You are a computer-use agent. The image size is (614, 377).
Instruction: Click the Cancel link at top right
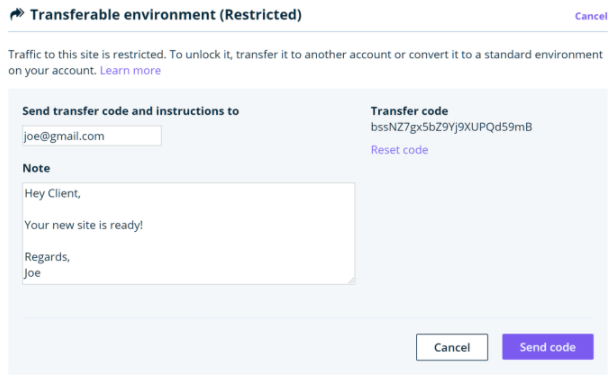pos(591,16)
